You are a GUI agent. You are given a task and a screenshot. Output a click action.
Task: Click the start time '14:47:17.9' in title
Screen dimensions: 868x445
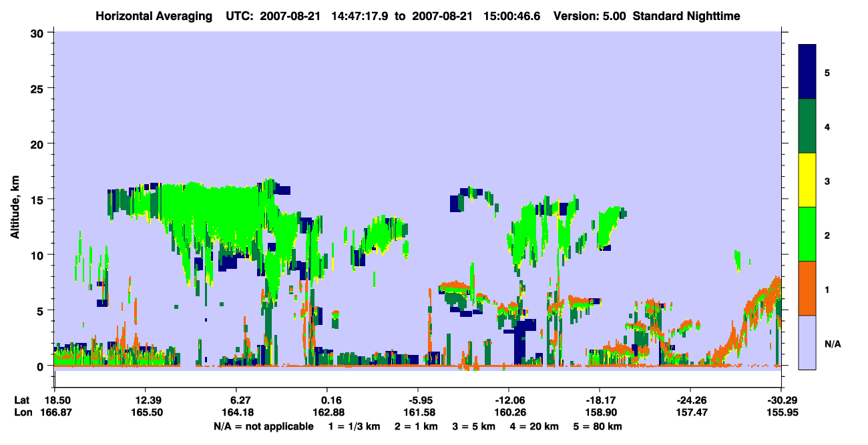point(362,16)
